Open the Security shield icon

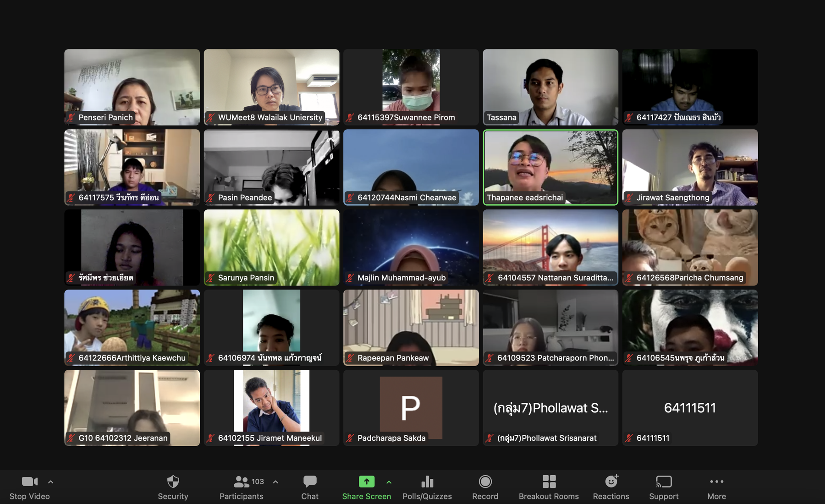(173, 482)
